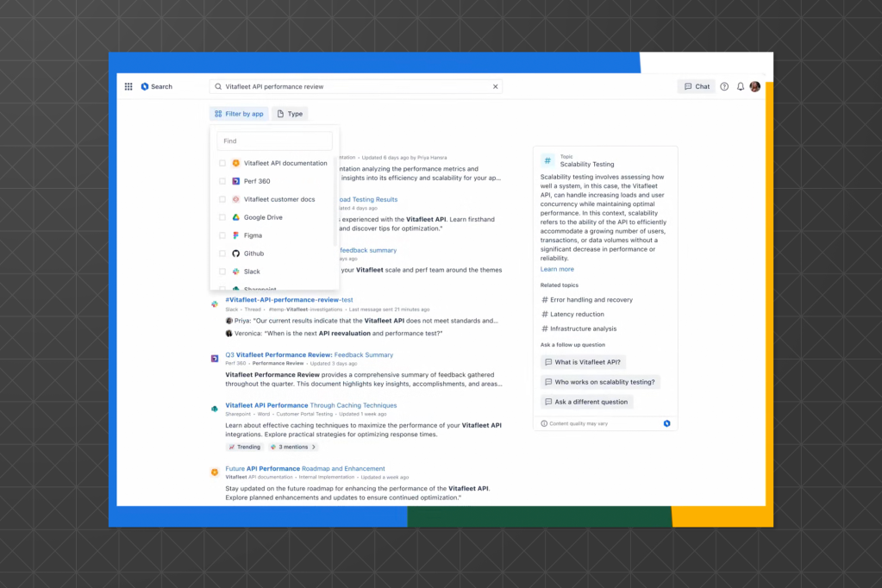Click the Learn more link

click(x=557, y=269)
